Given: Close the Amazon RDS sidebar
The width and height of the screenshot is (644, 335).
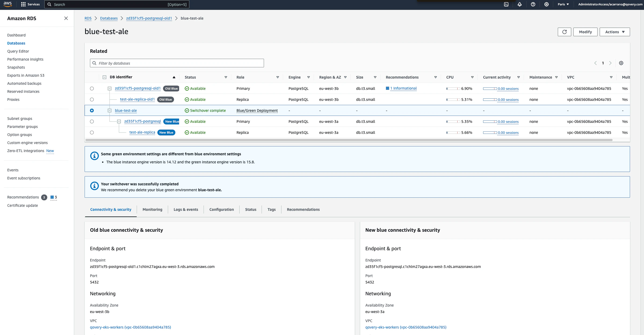Looking at the screenshot, I should 66,18.
